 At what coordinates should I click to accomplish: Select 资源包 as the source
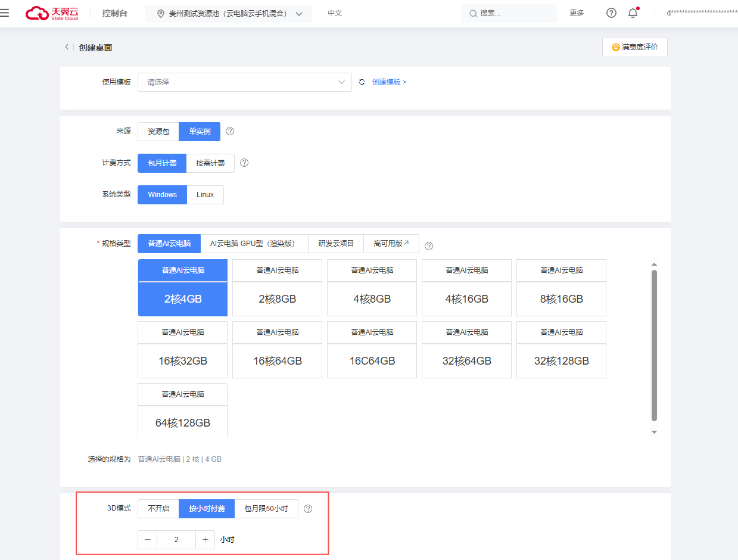[x=158, y=132]
